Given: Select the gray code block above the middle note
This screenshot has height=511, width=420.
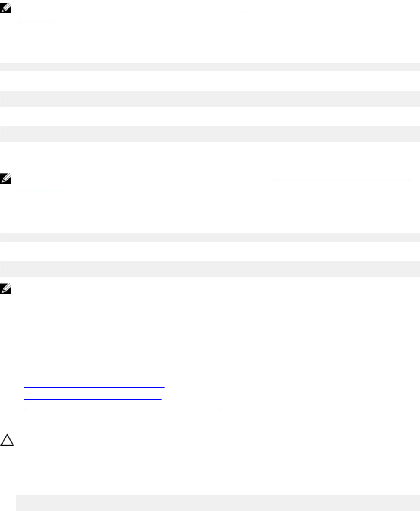Looking at the screenshot, I should [210, 134].
